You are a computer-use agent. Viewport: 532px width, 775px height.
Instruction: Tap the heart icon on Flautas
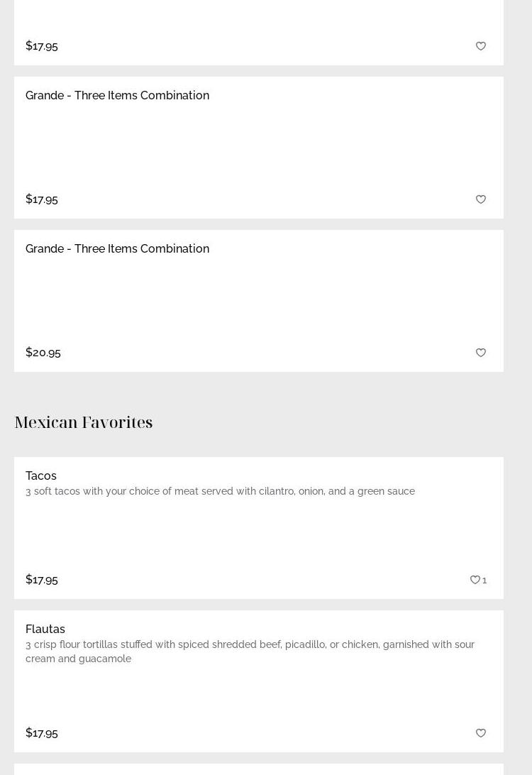481,733
